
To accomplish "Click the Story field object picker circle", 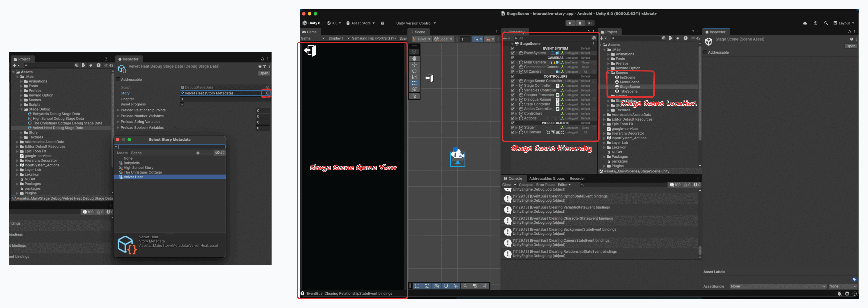I will pyautogui.click(x=268, y=93).
